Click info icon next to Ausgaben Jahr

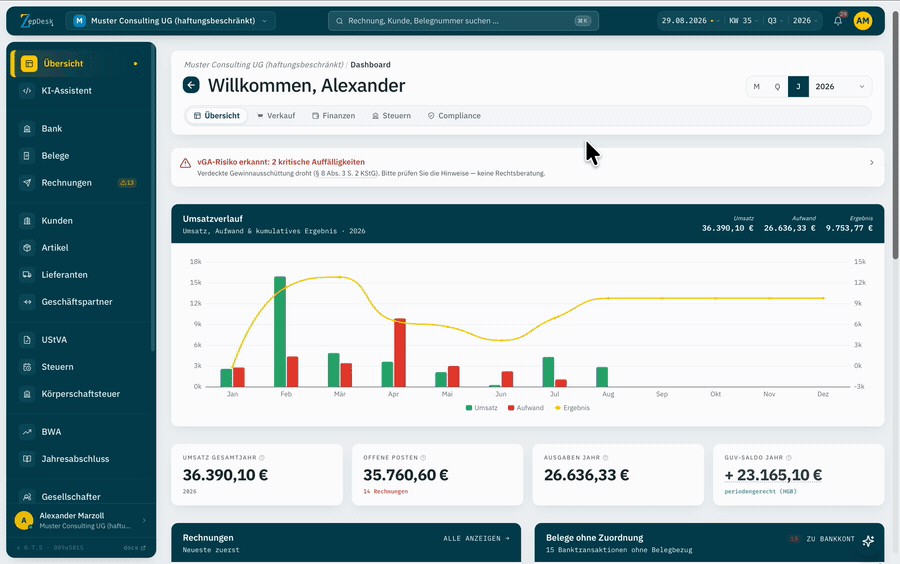(x=606, y=457)
